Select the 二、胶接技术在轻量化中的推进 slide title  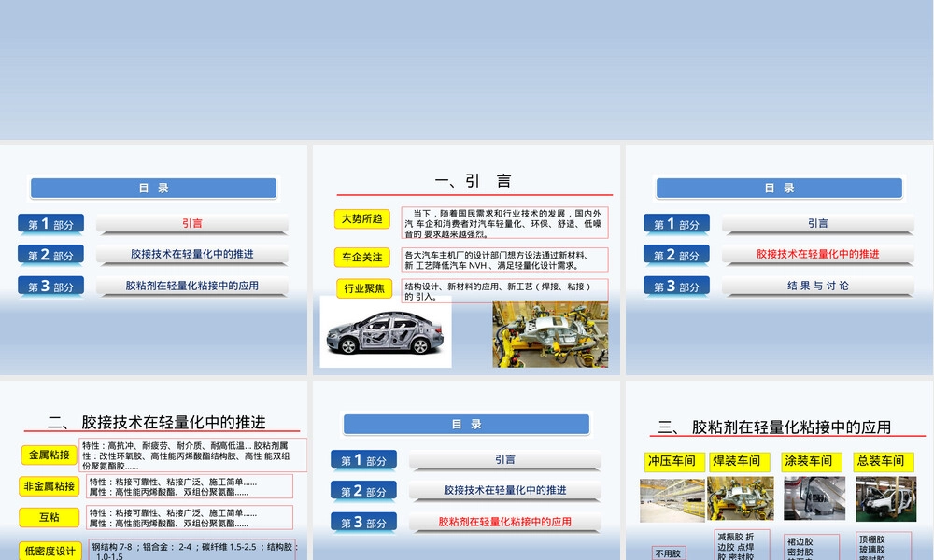[x=157, y=423]
